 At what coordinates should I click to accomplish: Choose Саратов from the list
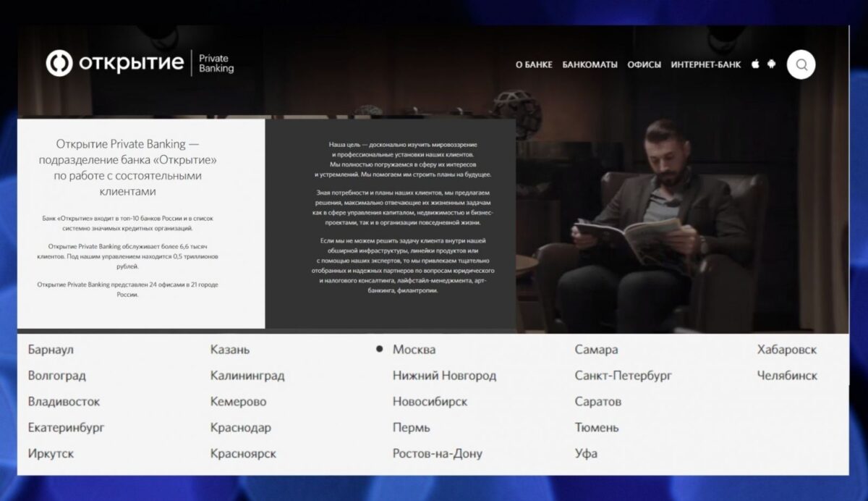(x=597, y=402)
